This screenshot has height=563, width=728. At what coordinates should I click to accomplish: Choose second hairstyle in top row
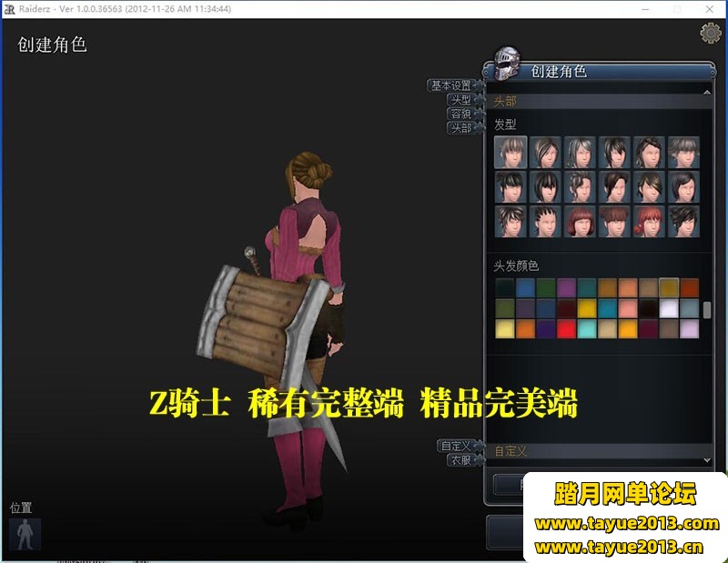(545, 152)
